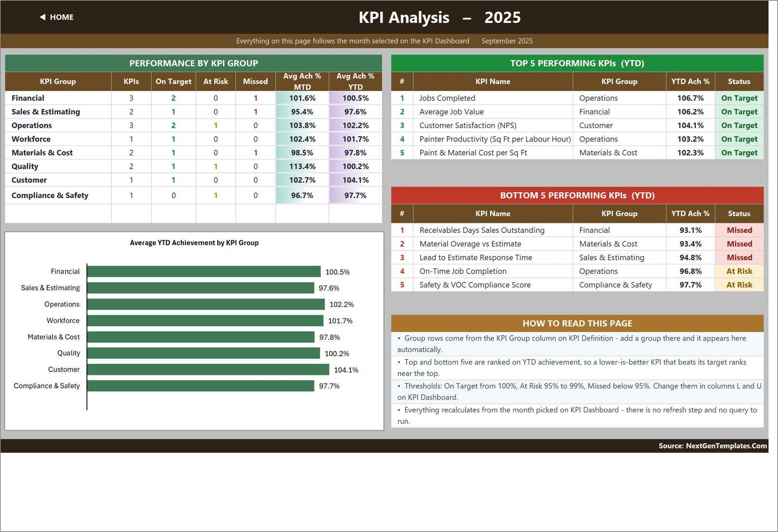Click the Compliance & Safety MTD value 96.7%
778x532 pixels.
tap(302, 195)
